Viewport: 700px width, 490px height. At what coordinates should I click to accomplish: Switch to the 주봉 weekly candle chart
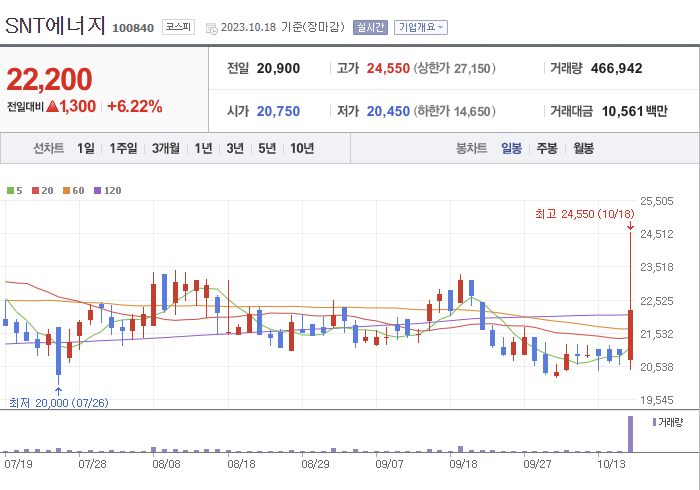[x=547, y=148]
